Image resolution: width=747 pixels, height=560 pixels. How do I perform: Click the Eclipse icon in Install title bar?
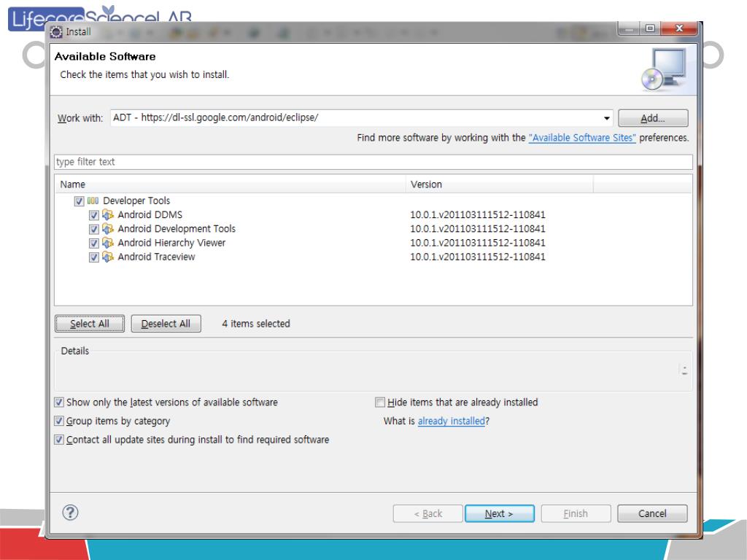tap(56, 32)
